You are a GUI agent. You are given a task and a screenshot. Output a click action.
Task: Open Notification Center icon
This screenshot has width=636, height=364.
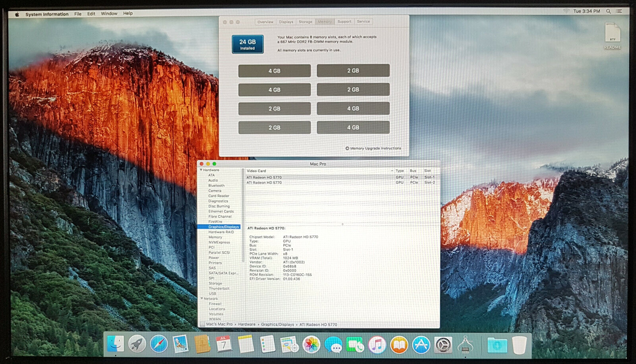(x=619, y=11)
